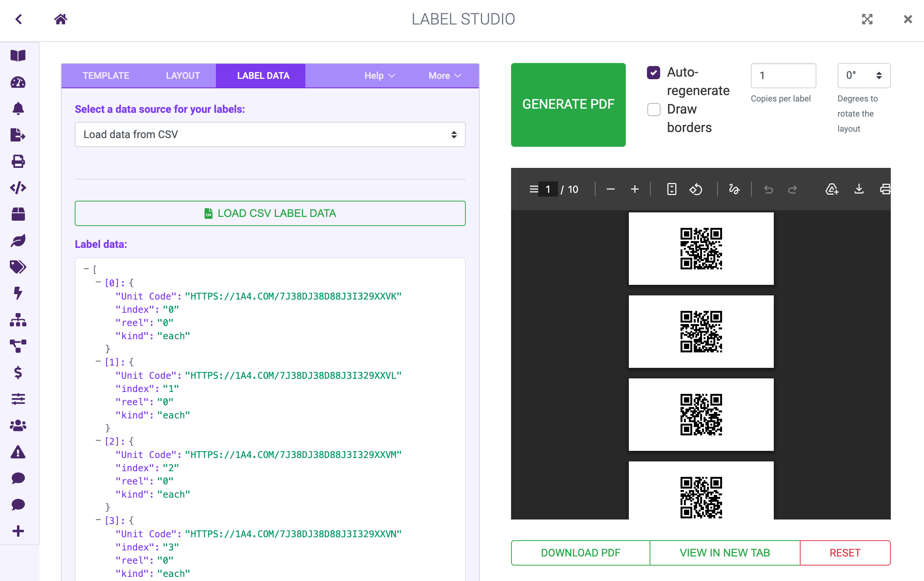Switch to the LAYOUT tab
This screenshot has width=924, height=581.
coord(183,75)
